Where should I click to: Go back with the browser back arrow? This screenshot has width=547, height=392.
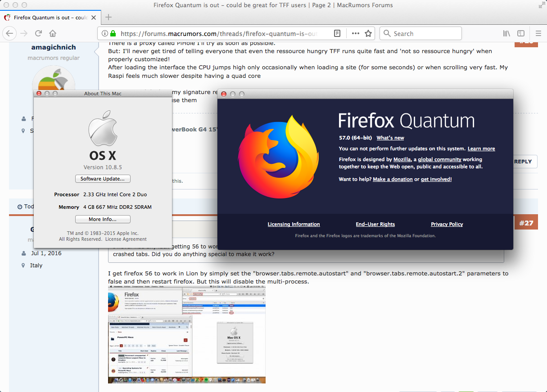[10, 33]
